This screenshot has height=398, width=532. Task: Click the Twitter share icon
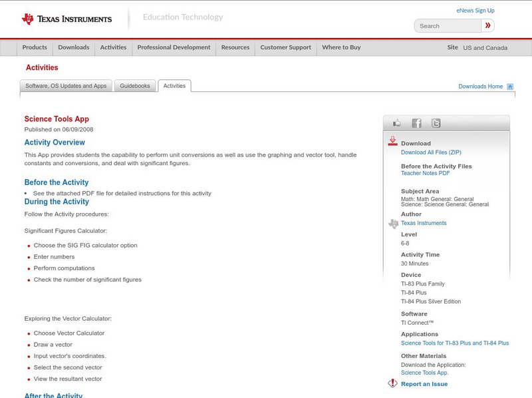click(x=436, y=122)
